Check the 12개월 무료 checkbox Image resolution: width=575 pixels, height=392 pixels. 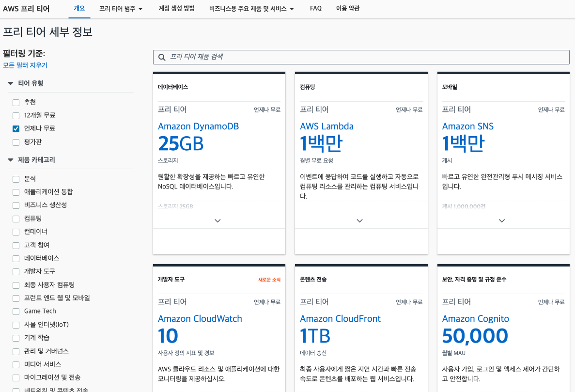tap(16, 116)
